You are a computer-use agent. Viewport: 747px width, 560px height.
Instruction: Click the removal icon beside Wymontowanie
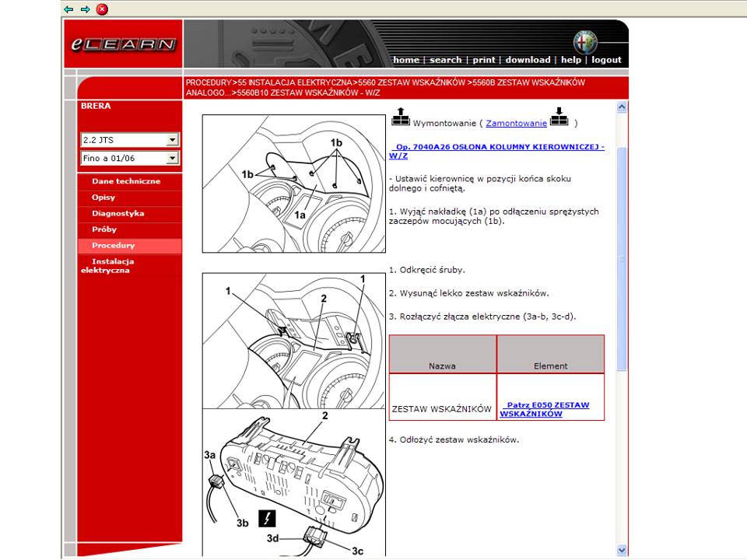point(400,117)
